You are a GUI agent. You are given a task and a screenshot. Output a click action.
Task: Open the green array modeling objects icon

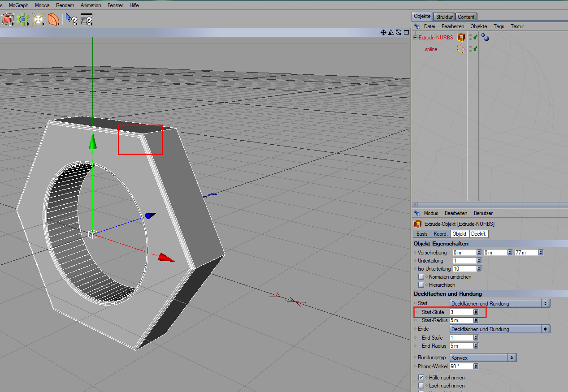tap(23, 19)
